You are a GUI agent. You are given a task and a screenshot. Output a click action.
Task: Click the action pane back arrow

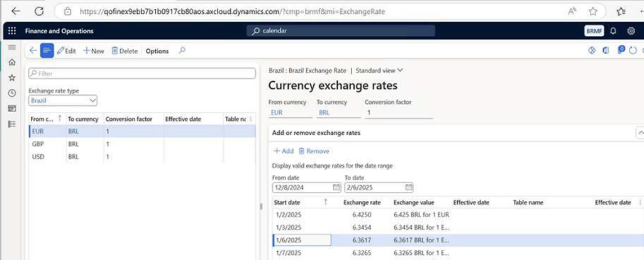[x=33, y=50]
